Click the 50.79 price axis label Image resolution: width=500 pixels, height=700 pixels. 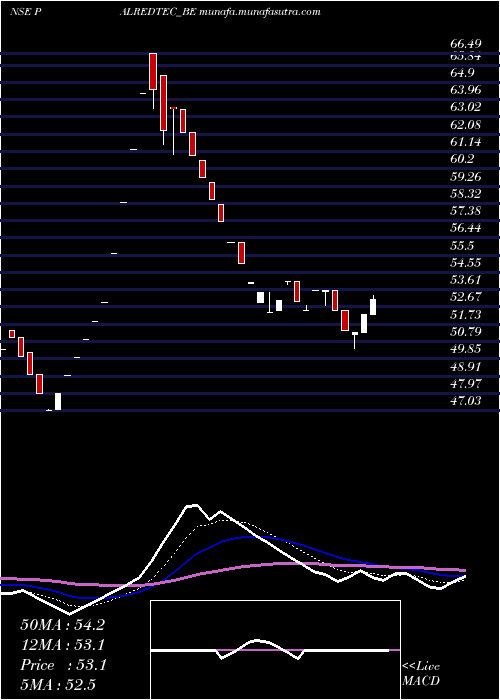click(x=466, y=332)
